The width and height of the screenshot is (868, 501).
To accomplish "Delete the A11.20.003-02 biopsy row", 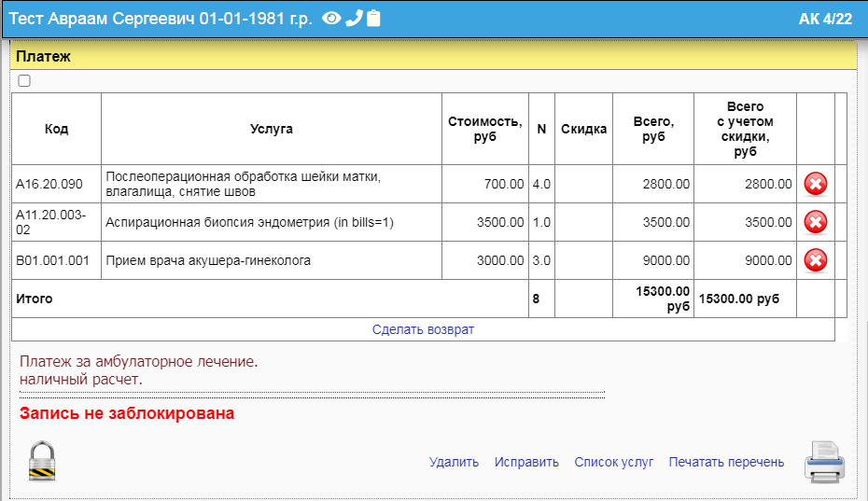I will [815, 222].
